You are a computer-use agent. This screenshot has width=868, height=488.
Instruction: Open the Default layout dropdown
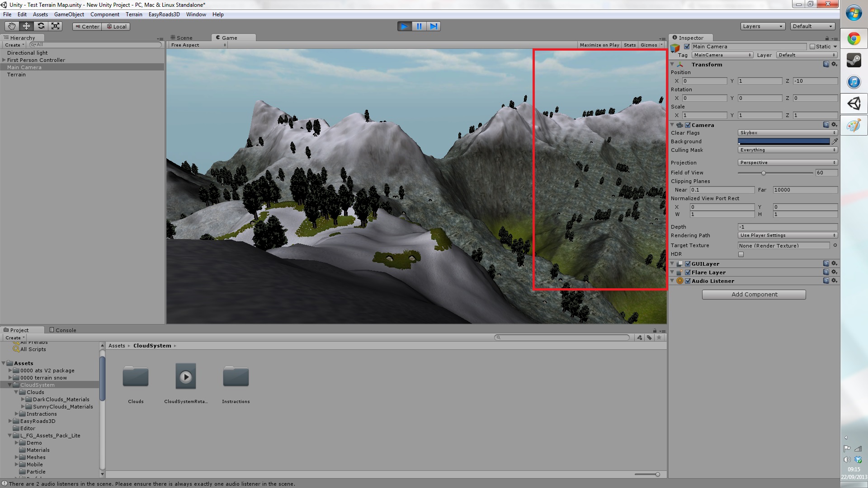[812, 26]
